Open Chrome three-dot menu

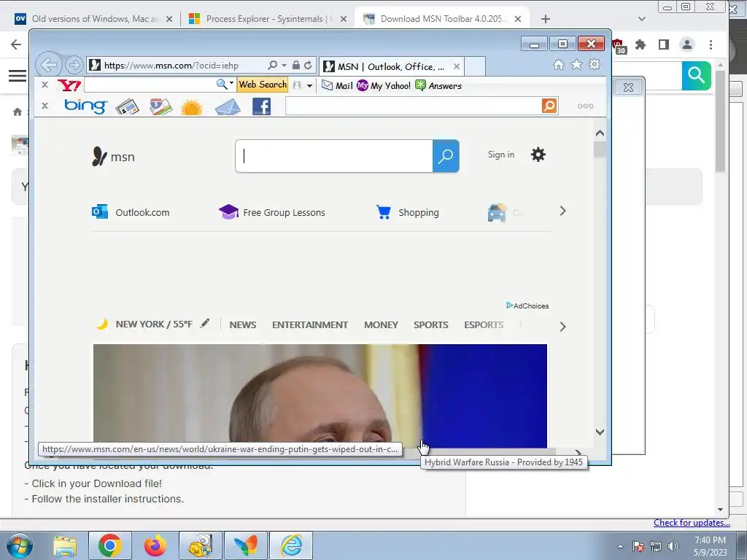711,44
